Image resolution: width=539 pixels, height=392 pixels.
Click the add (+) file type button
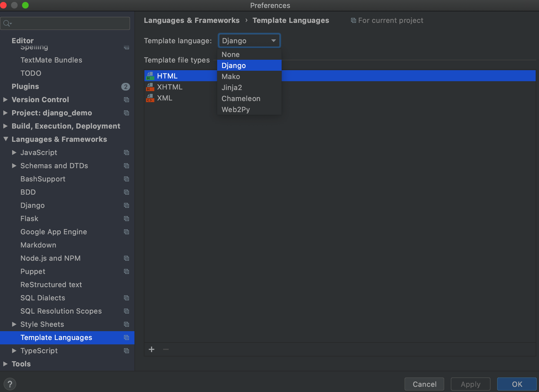152,349
